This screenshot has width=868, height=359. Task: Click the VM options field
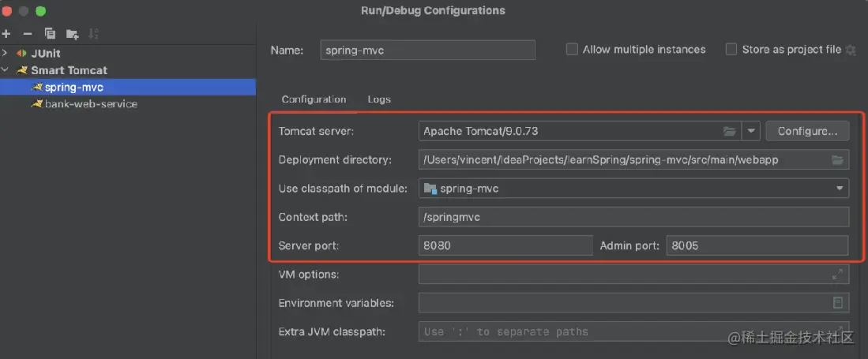pyautogui.click(x=634, y=274)
